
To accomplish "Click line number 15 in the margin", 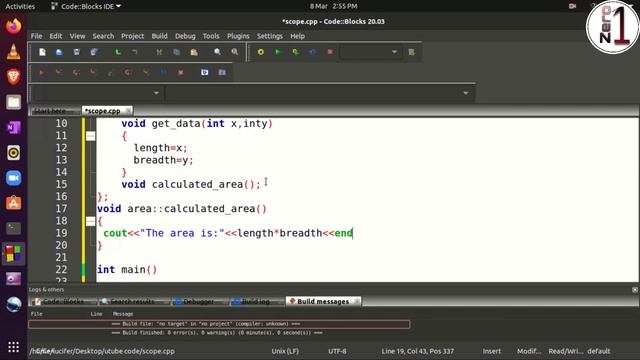I will coord(61,184).
